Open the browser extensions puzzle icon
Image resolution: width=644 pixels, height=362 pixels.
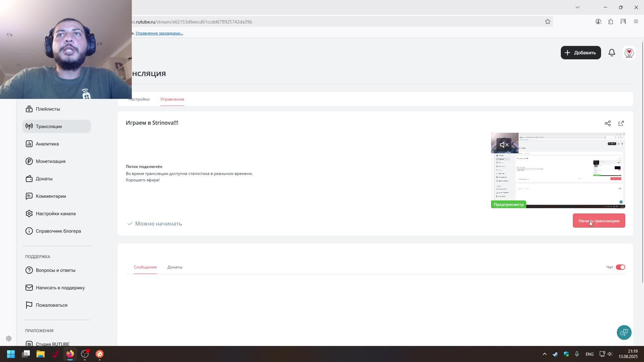(x=610, y=22)
